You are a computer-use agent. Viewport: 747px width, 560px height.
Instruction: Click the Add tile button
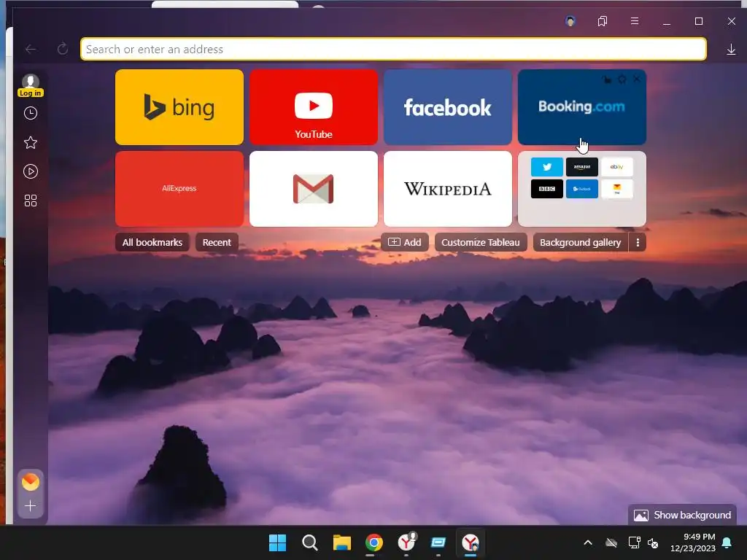(404, 242)
